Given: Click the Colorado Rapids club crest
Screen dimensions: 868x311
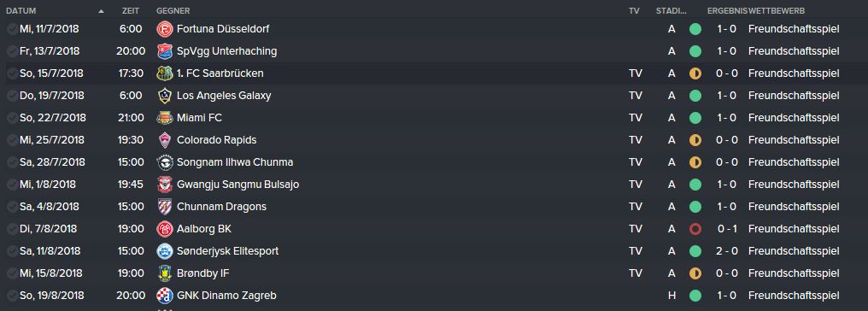Looking at the screenshot, I should [x=165, y=140].
